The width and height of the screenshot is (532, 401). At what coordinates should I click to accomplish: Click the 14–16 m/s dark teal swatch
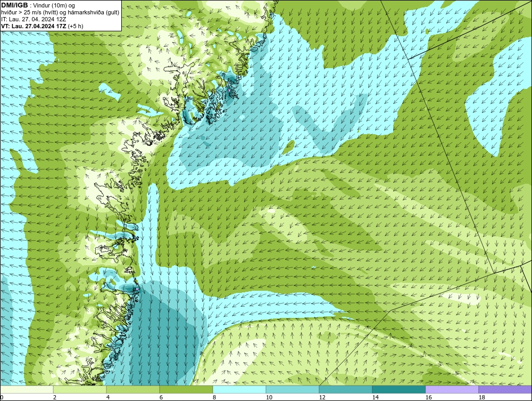pyautogui.click(x=399, y=389)
